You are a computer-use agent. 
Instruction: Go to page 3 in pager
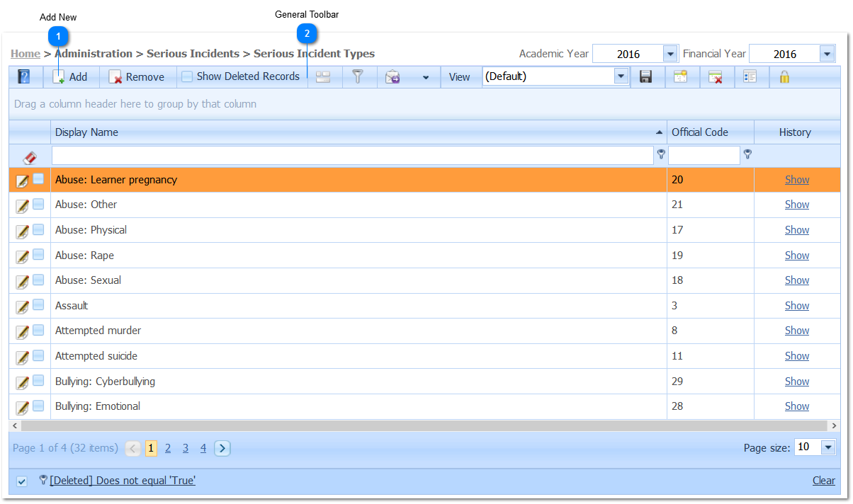[x=186, y=448]
